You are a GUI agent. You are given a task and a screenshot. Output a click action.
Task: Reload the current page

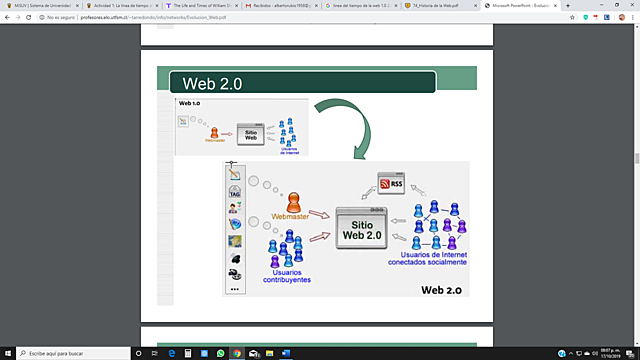coord(29,18)
